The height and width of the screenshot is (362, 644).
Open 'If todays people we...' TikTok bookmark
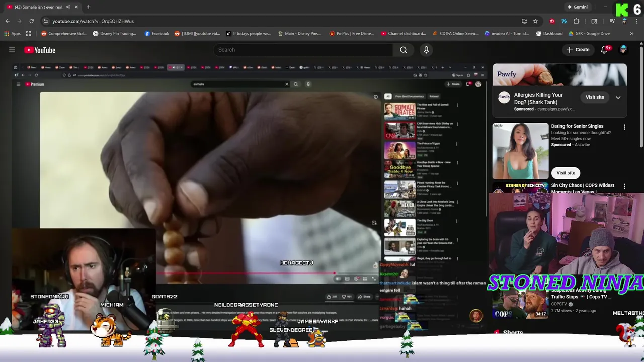click(249, 34)
